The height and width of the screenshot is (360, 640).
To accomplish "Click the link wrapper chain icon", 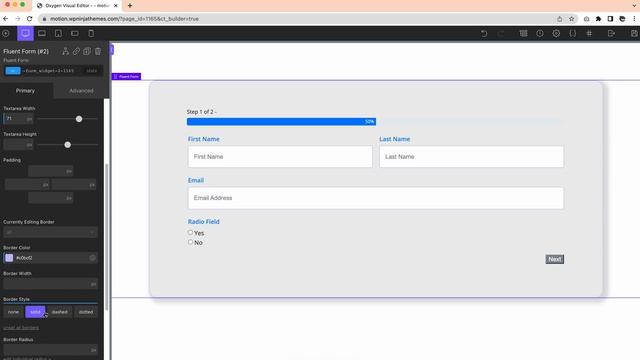I will pyautogui.click(x=76, y=51).
